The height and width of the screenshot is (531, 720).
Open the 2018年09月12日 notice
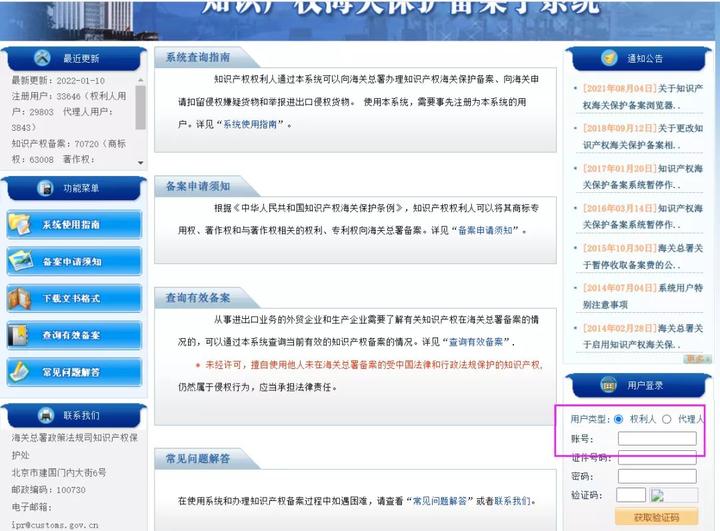(642, 136)
